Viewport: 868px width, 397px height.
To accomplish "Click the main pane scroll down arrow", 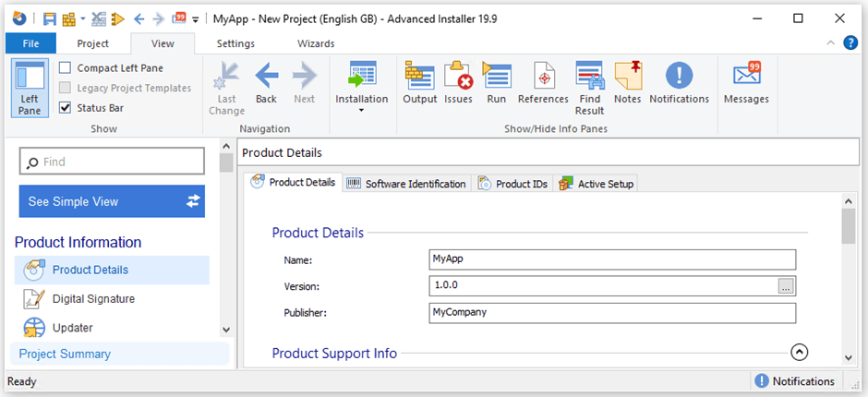I will 849,357.
